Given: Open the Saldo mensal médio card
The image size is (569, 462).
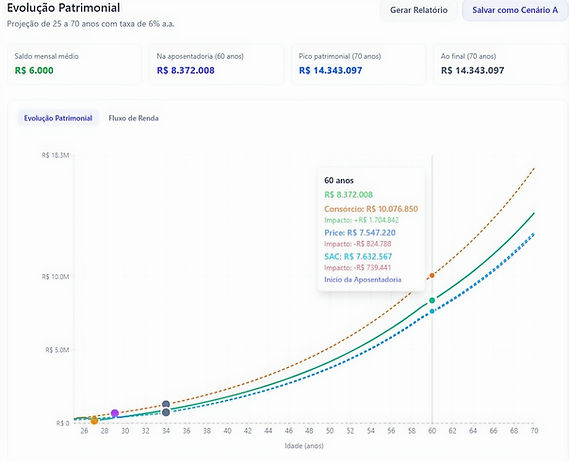Looking at the screenshot, I should pyautogui.click(x=74, y=64).
